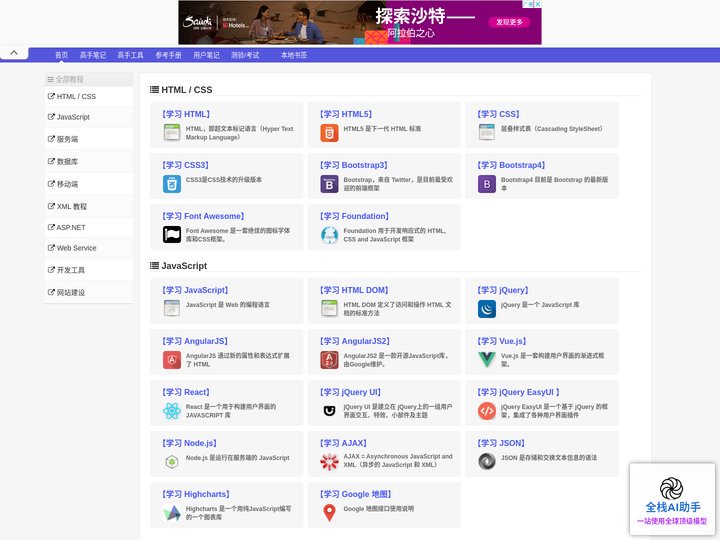Open 本地书签 in the navigation bar

coord(294,55)
